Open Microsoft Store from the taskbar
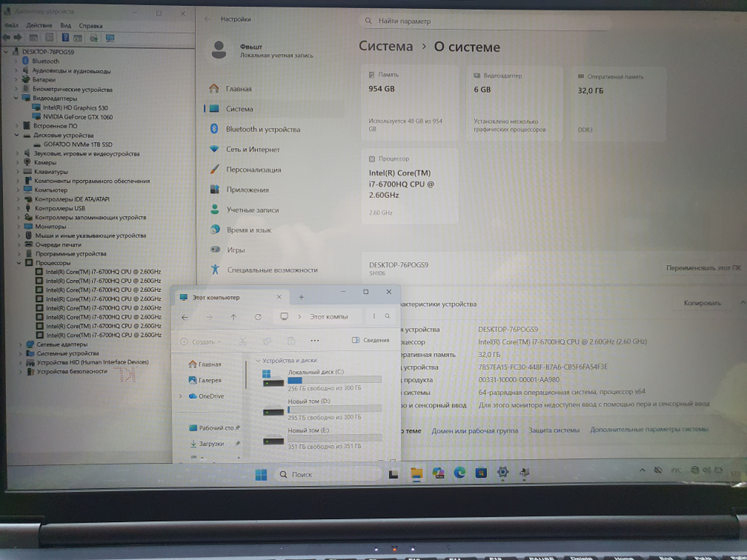 tap(480, 473)
